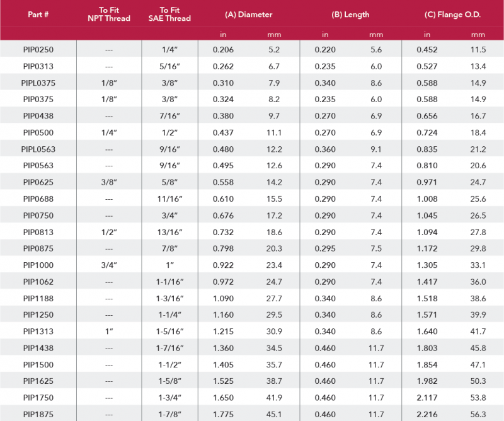This screenshot has width=504, height=421.
Task: Select the To Fit NPT Thread header
Action: 109,14
